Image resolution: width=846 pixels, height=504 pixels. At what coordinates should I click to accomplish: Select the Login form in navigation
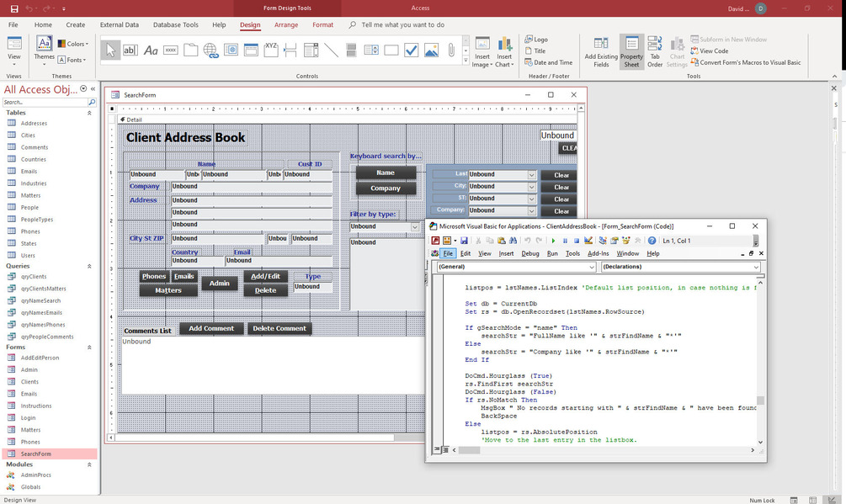[28, 417]
